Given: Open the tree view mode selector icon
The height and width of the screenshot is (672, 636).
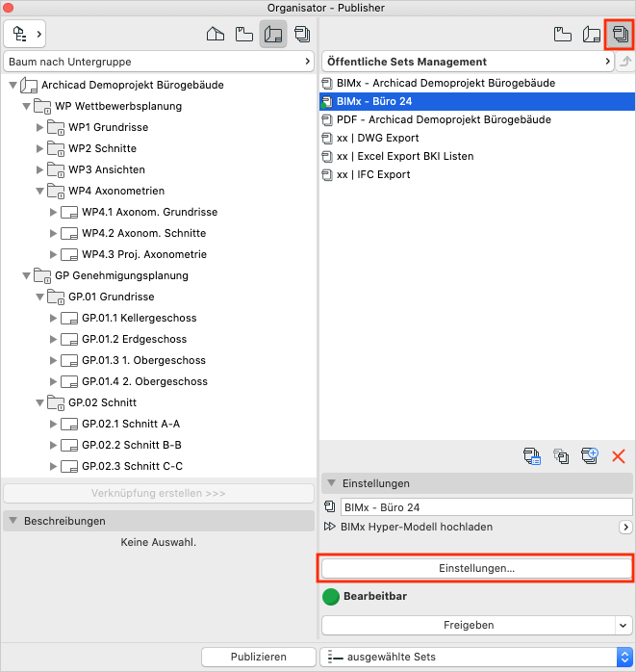Looking at the screenshot, I should pyautogui.click(x=24, y=34).
